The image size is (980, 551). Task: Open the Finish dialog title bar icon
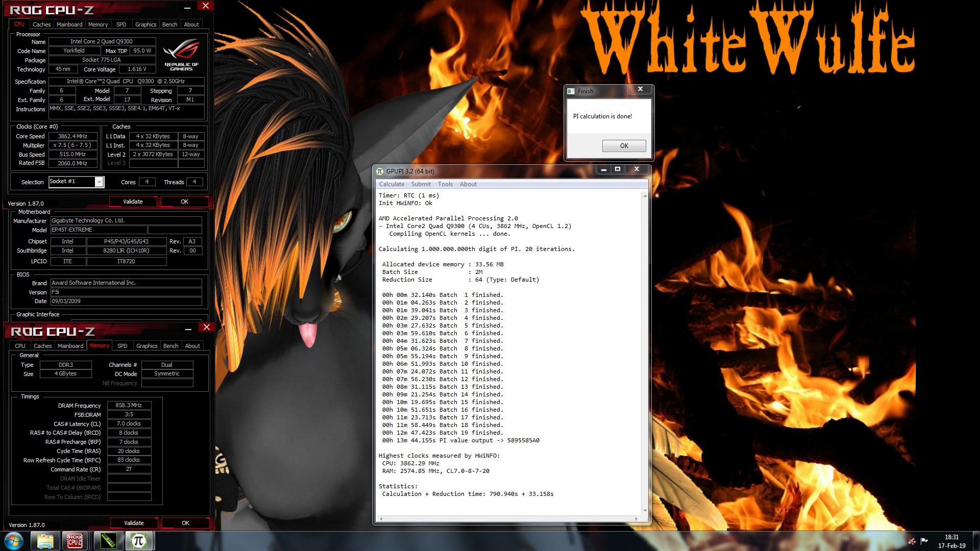(x=571, y=91)
